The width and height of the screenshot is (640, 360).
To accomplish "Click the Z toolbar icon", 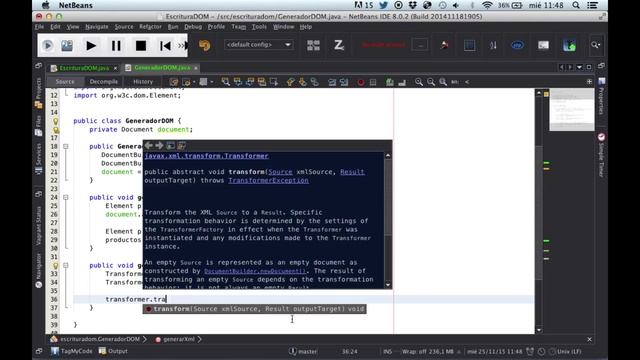I will pyautogui.click(x=338, y=45).
